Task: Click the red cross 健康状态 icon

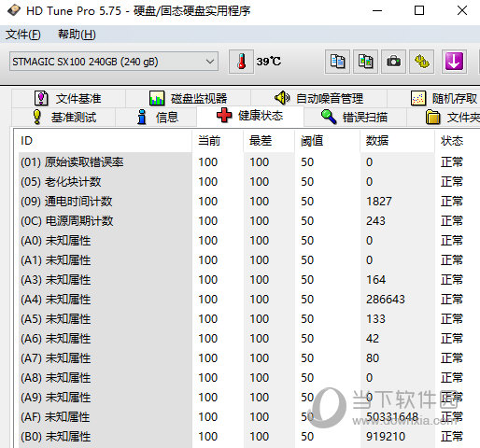Action: click(224, 116)
